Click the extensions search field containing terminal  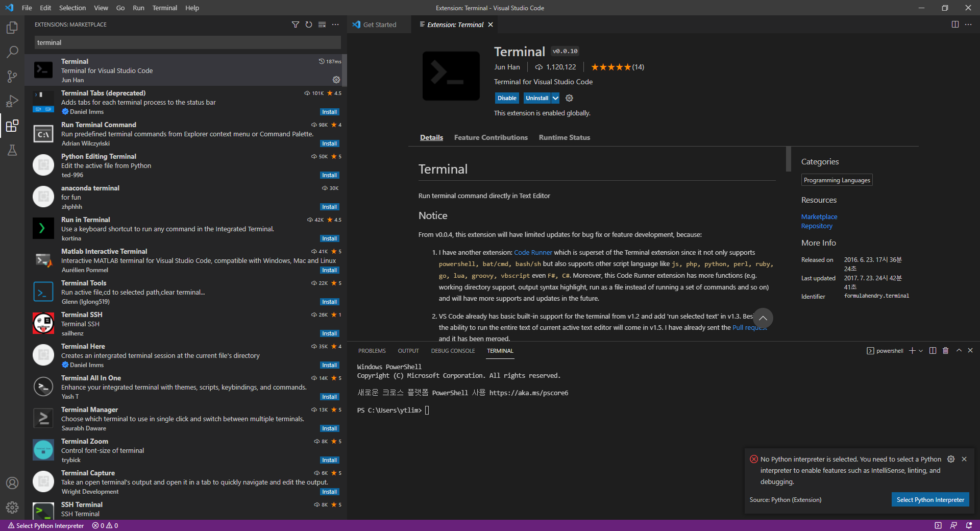tap(187, 42)
